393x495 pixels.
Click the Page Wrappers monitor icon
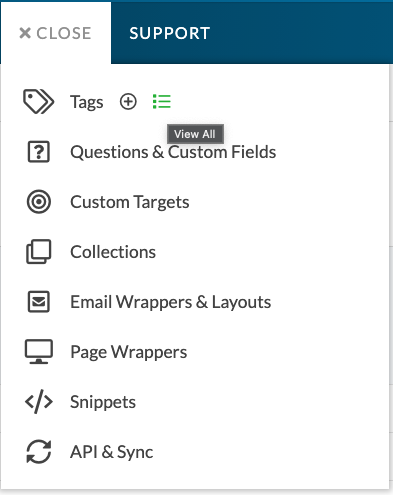tap(39, 352)
